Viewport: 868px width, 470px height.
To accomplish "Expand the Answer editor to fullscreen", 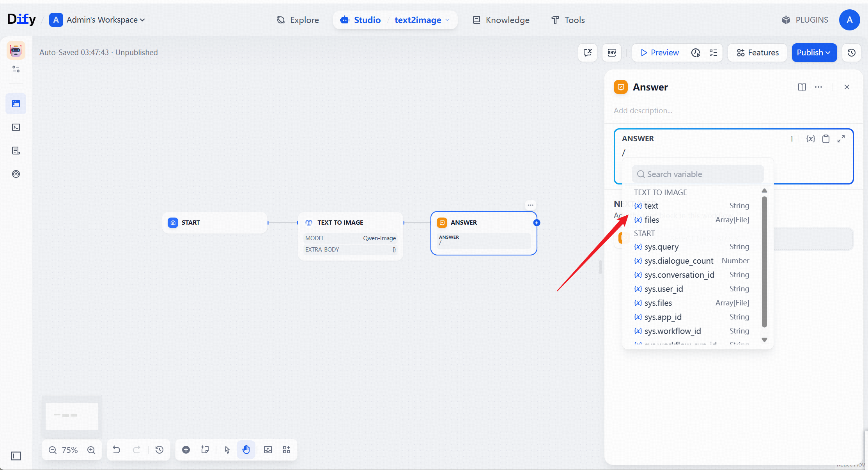I will click(841, 139).
